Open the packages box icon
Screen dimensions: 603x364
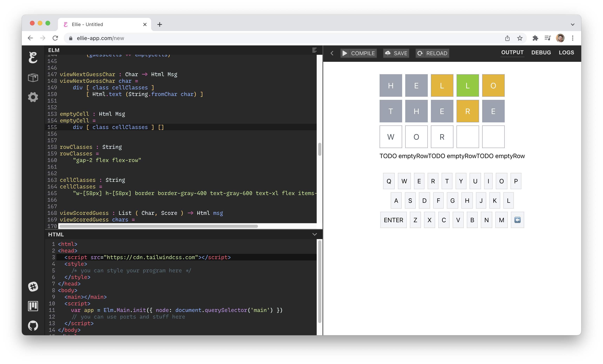(x=33, y=78)
